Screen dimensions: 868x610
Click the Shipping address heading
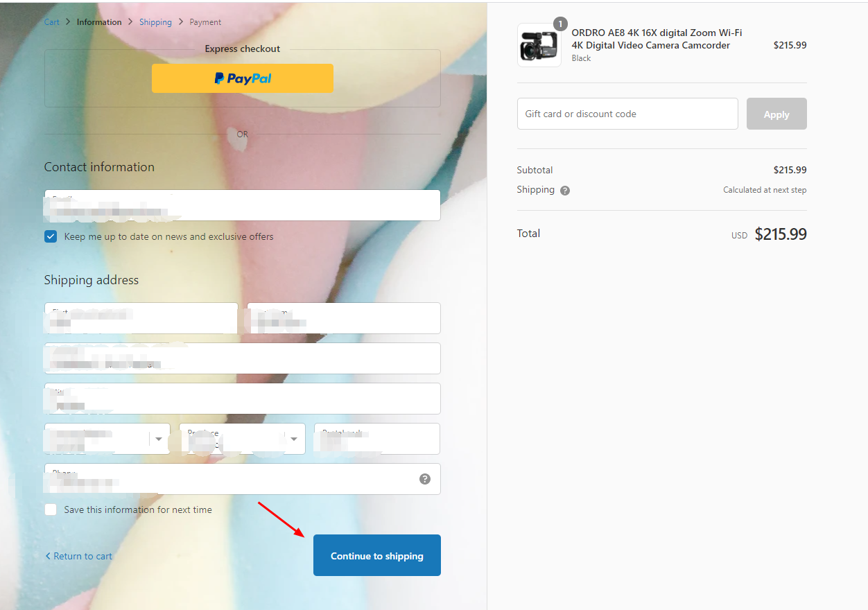92,280
